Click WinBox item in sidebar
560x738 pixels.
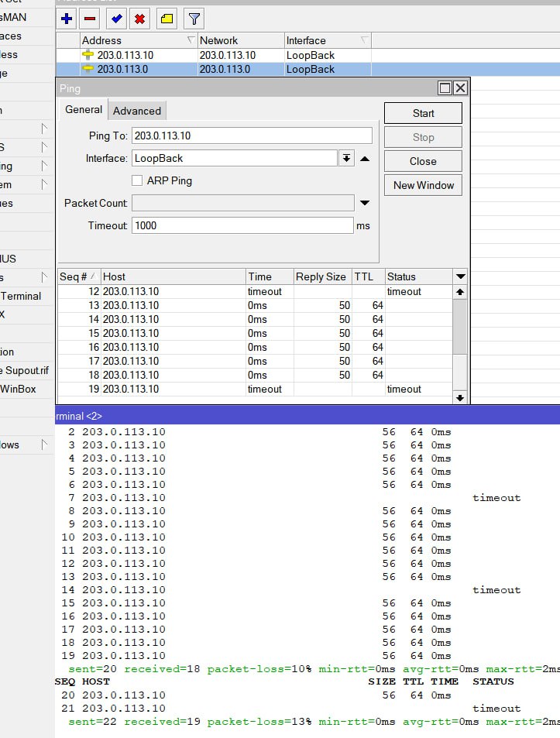19,389
